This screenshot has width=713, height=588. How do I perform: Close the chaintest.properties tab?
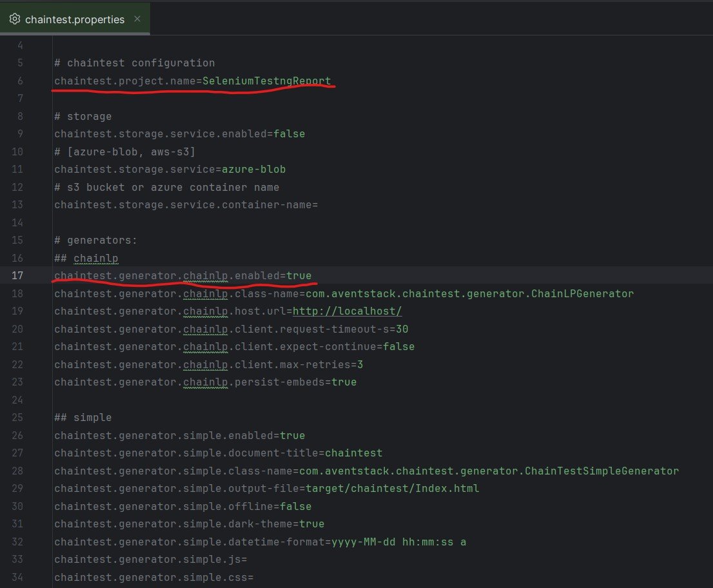137,19
